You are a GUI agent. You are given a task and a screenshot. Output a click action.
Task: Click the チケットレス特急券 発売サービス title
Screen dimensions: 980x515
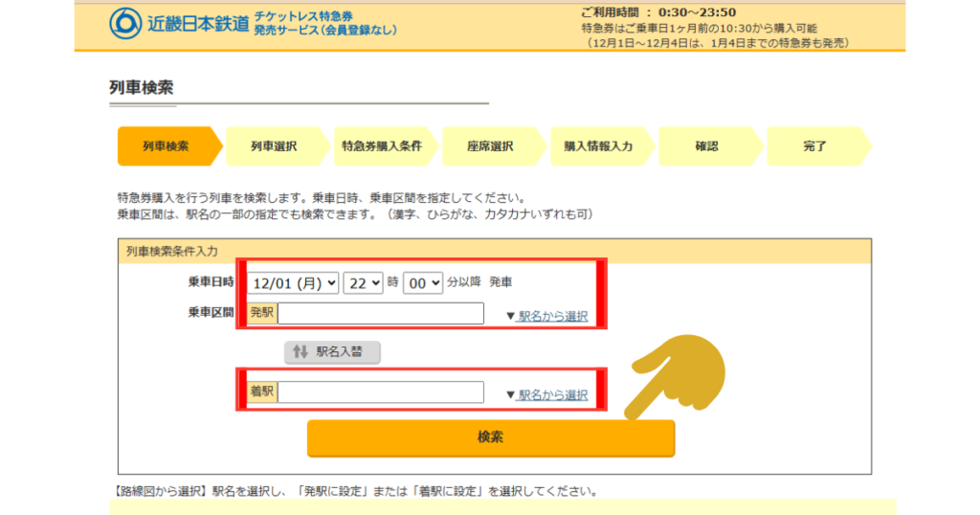point(324,23)
